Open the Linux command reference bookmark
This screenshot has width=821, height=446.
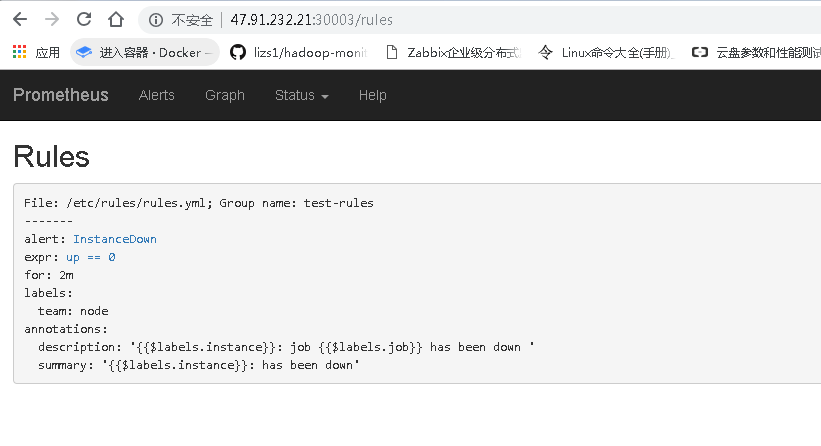(x=606, y=52)
